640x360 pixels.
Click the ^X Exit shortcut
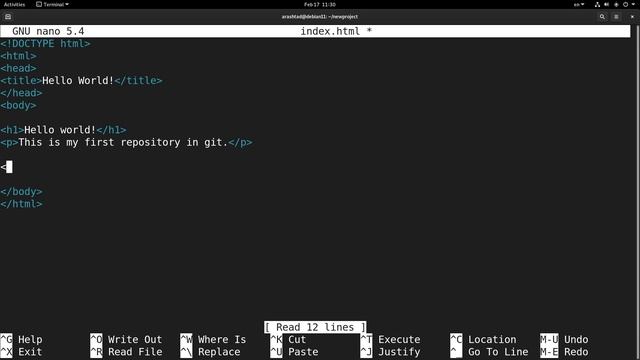tap(21, 352)
